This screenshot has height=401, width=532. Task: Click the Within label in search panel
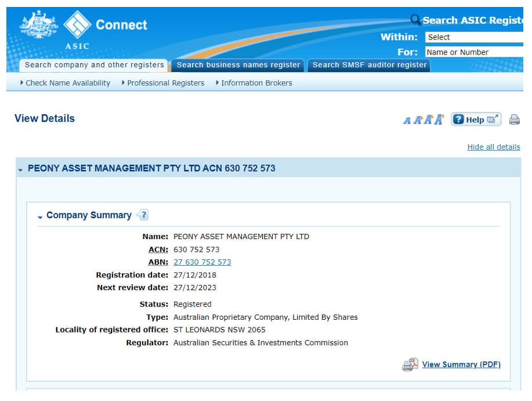coord(399,37)
